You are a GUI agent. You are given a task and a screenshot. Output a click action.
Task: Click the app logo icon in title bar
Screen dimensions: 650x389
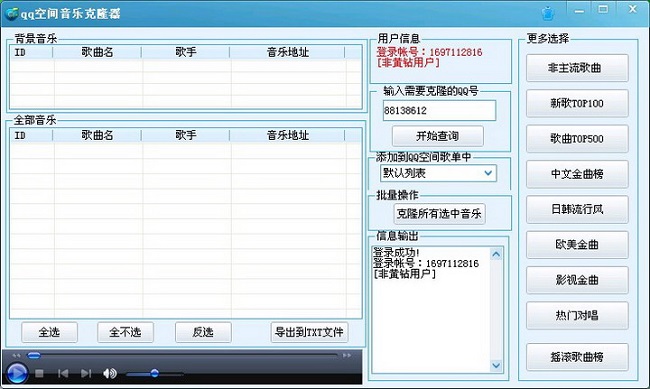[11, 13]
